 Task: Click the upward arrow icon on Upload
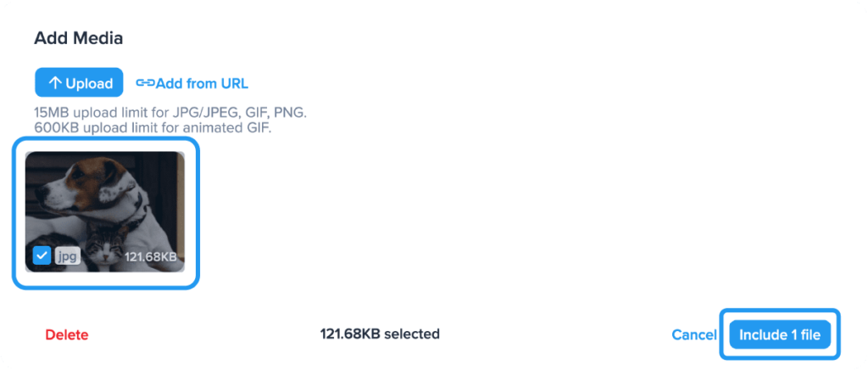[55, 83]
